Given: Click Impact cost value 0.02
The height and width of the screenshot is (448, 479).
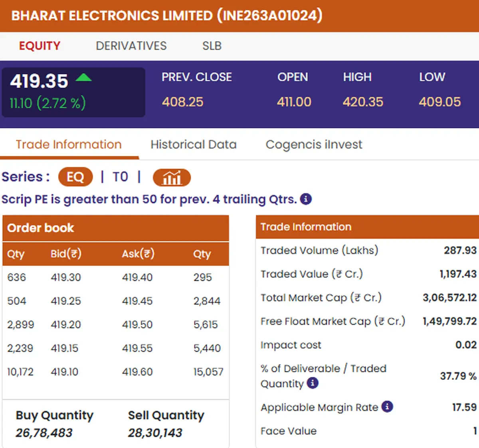Looking at the screenshot, I should coord(466,345).
